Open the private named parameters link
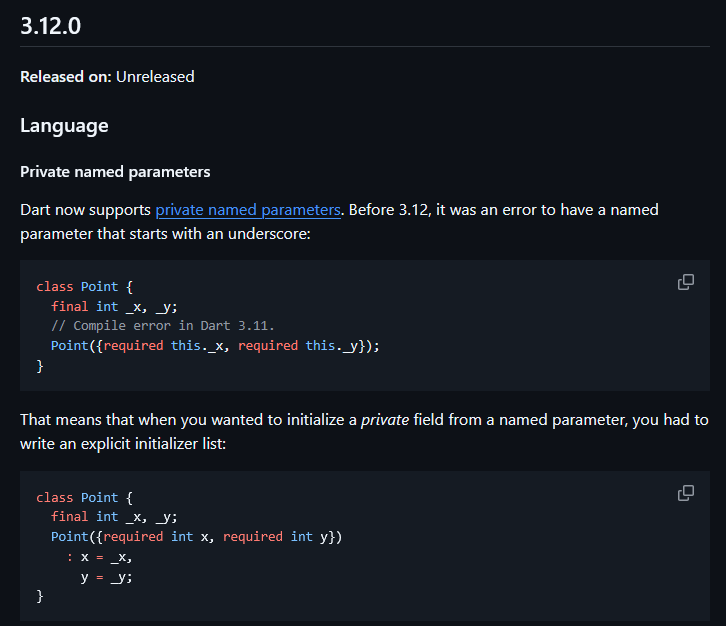This screenshot has width=726, height=626. click(248, 210)
